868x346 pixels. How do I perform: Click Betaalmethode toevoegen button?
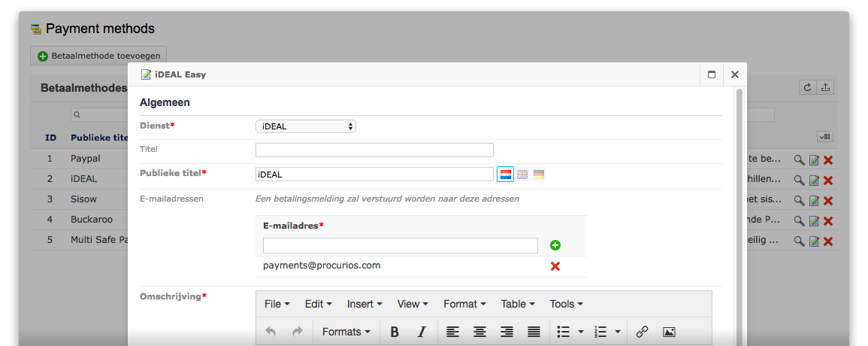pos(98,56)
